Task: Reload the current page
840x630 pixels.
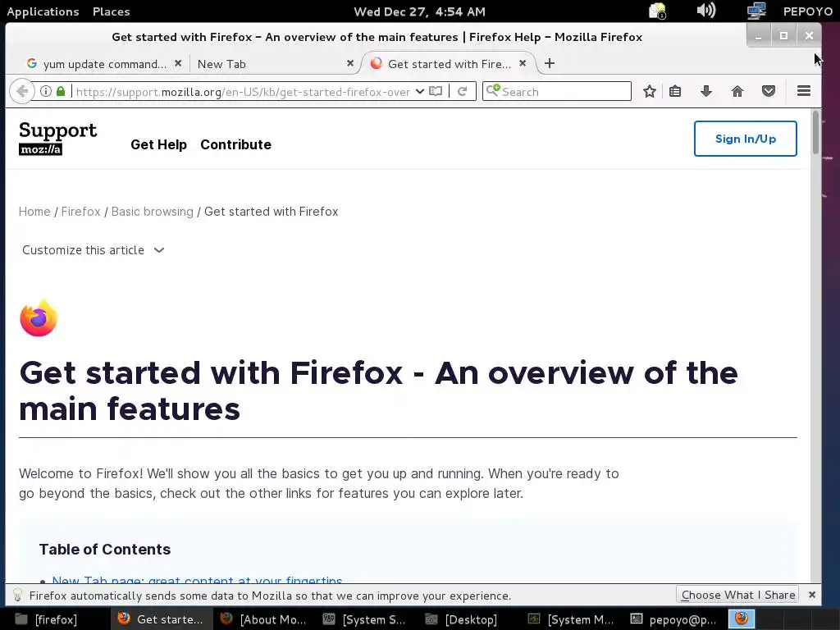Action: click(x=463, y=92)
